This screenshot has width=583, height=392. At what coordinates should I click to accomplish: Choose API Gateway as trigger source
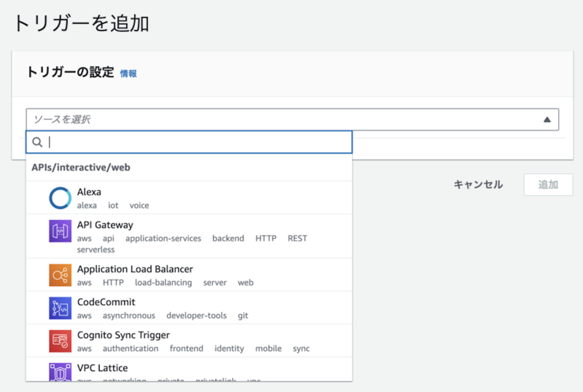[189, 236]
